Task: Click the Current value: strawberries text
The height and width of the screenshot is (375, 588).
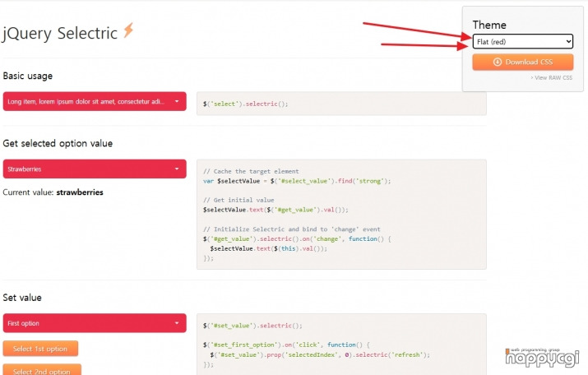Action: point(53,192)
